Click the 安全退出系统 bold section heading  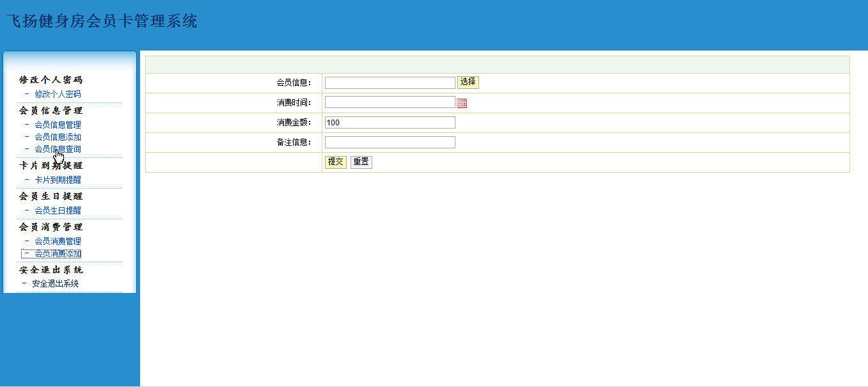(51, 270)
